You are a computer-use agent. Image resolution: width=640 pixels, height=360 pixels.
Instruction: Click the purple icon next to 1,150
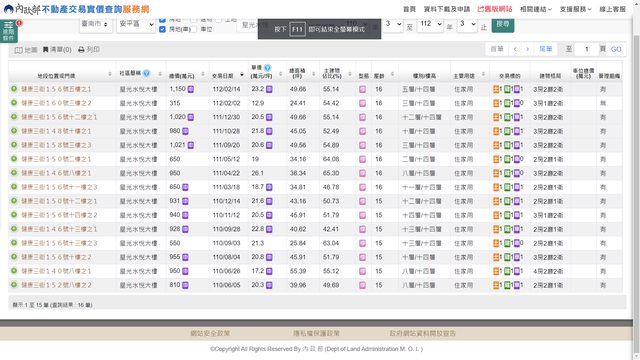[x=191, y=89]
